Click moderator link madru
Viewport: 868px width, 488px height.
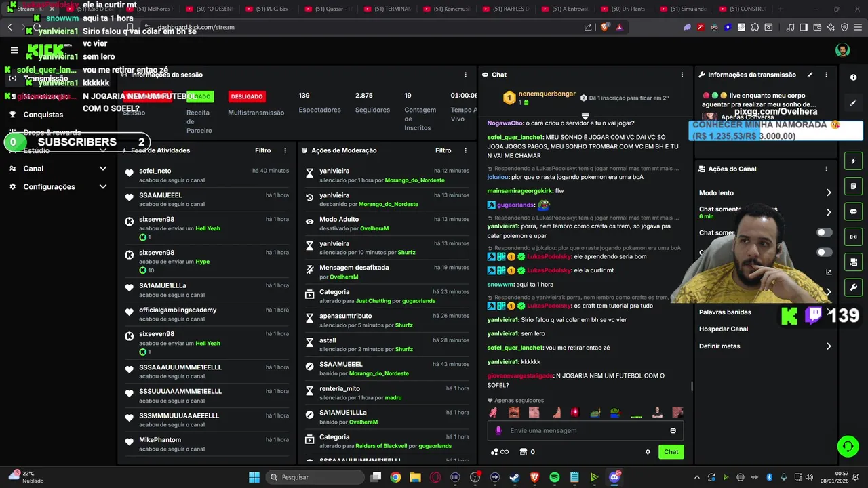pos(394,398)
